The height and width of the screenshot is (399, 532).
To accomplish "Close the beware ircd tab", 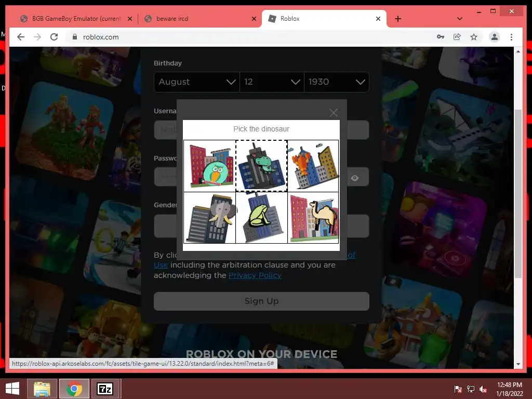I will [254, 19].
